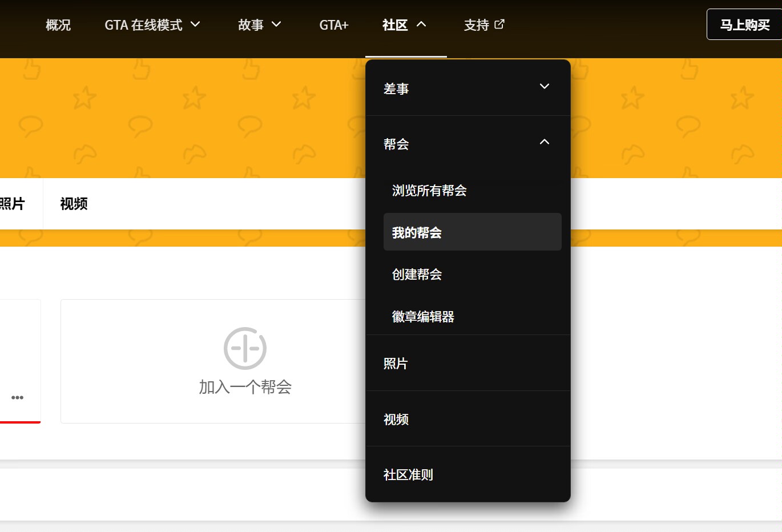The width and height of the screenshot is (782, 532).
Task: Open 视频 in the community dropdown
Action: [x=468, y=419]
